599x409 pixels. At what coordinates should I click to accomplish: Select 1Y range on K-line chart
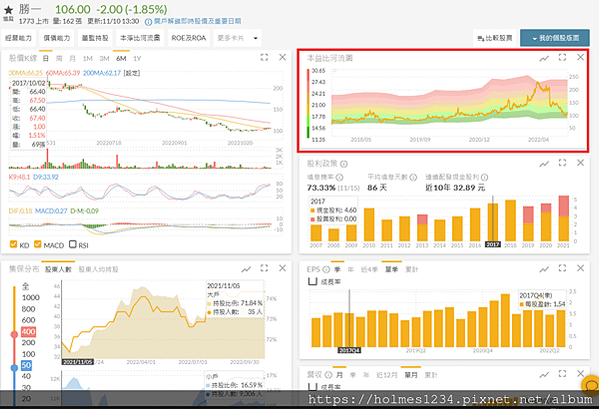(137, 59)
